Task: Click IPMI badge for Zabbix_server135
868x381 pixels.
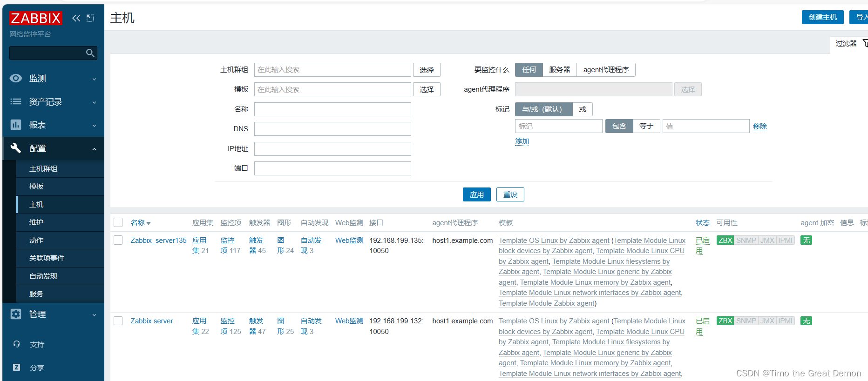Action: pos(785,241)
